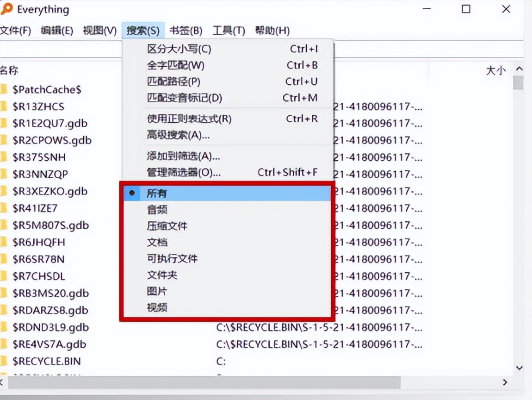Click folder icon of $RDARZS8.gdb
This screenshot has width=532, height=400.
click(x=3, y=310)
